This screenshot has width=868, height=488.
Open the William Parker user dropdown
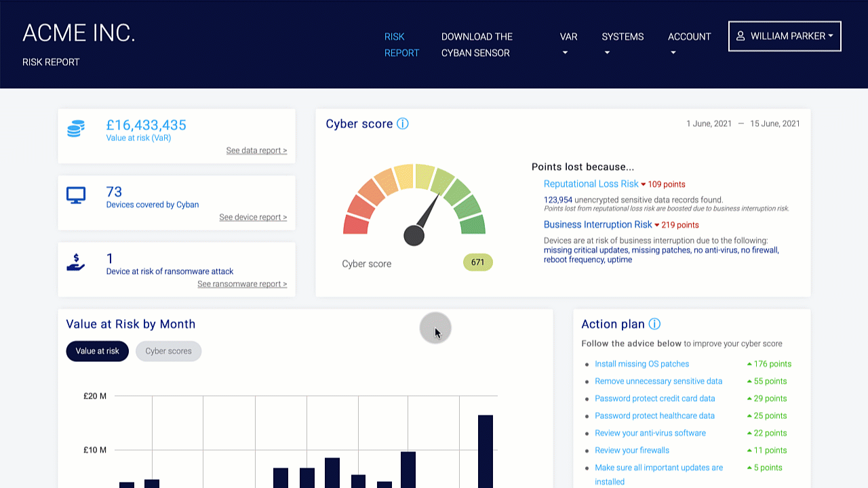785,36
